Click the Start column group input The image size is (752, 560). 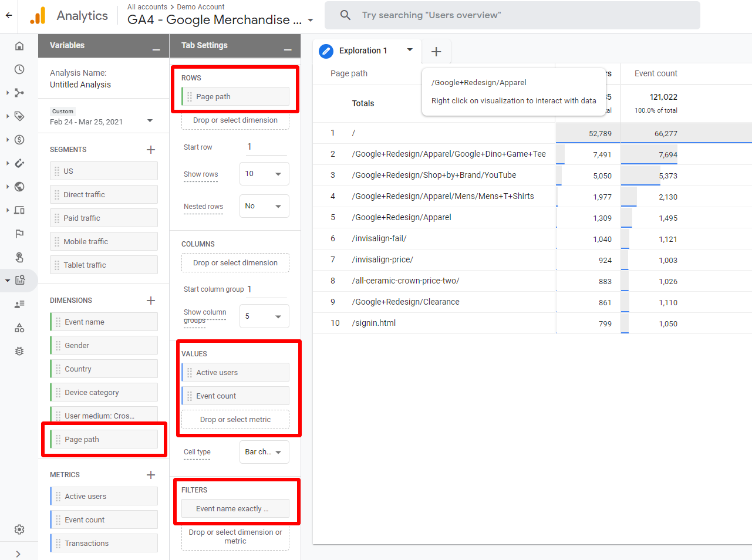[267, 289]
